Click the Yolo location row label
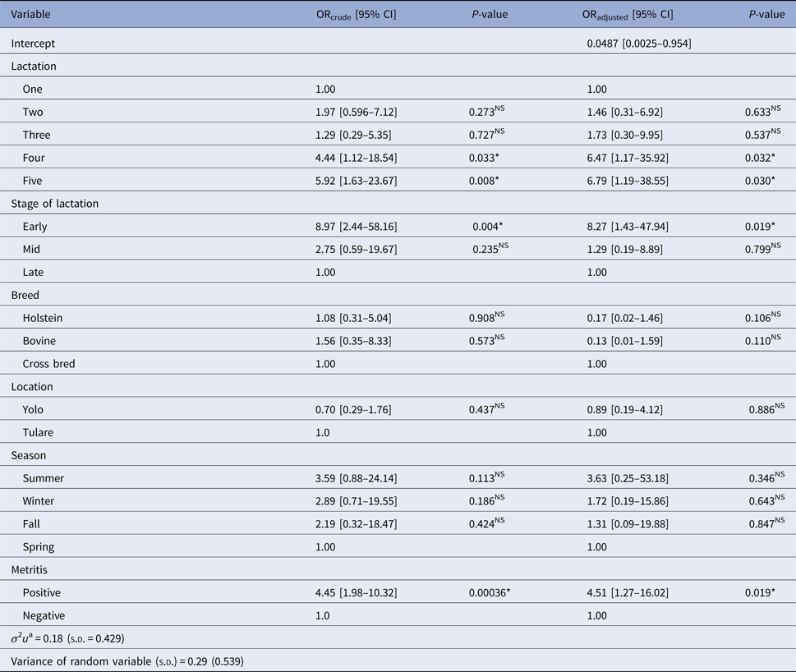Viewport: 796px width, 672px height. (35, 409)
